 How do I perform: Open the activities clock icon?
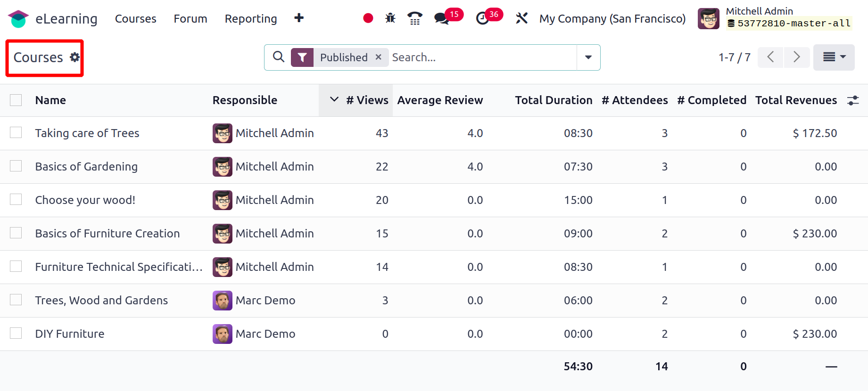tap(482, 18)
